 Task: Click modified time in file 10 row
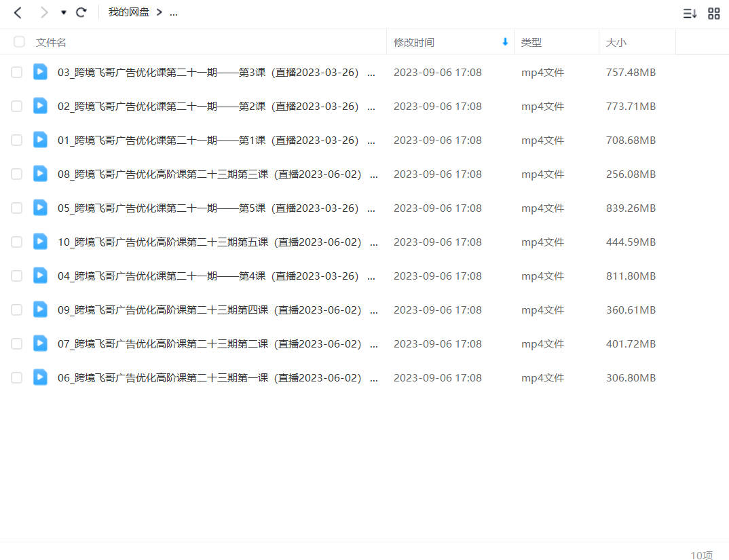(438, 242)
